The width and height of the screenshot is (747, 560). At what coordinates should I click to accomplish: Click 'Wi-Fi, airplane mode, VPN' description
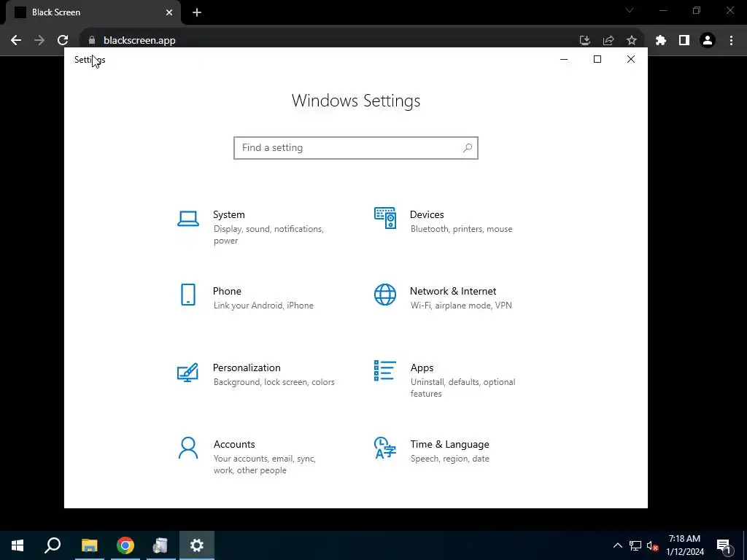coord(461,306)
